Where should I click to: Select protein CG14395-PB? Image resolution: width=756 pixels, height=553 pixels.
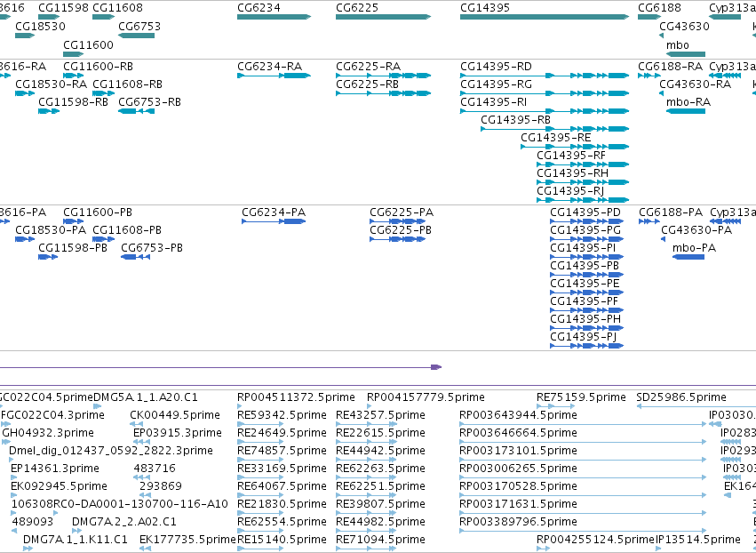click(587, 275)
